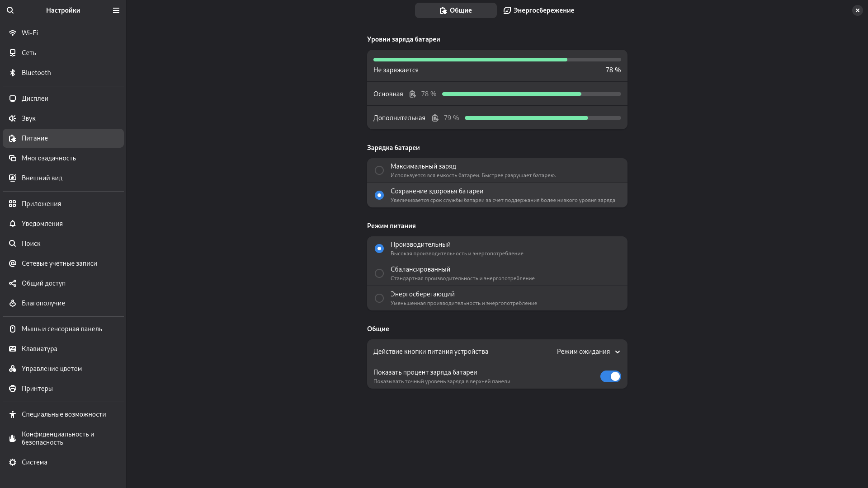
Task: Toggle the Показать процент заряда батареи switch
Action: coord(610,376)
